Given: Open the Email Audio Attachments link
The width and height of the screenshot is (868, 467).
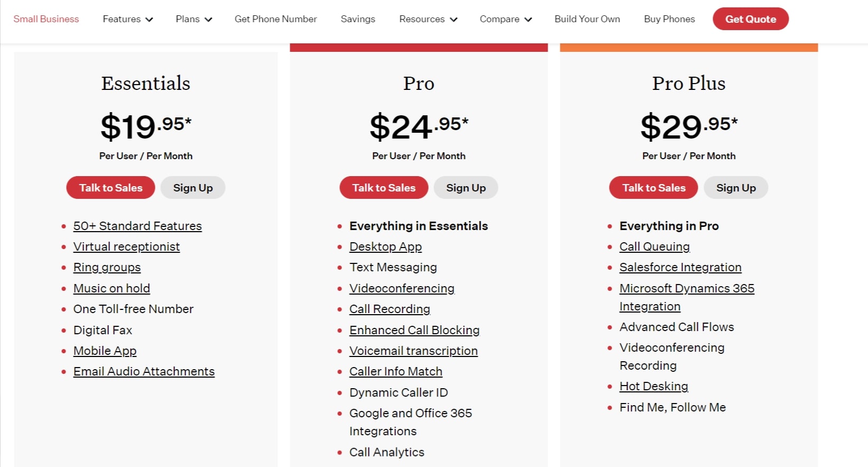Looking at the screenshot, I should tap(144, 371).
